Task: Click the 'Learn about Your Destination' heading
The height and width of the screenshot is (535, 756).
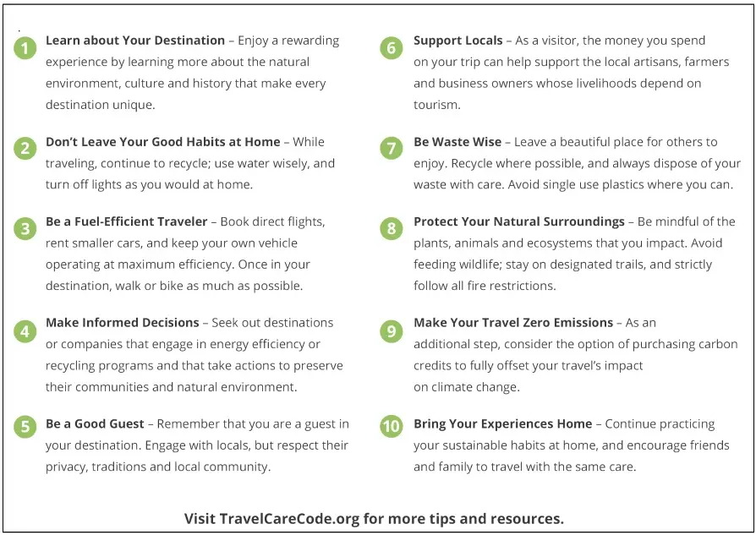Action: (x=135, y=41)
